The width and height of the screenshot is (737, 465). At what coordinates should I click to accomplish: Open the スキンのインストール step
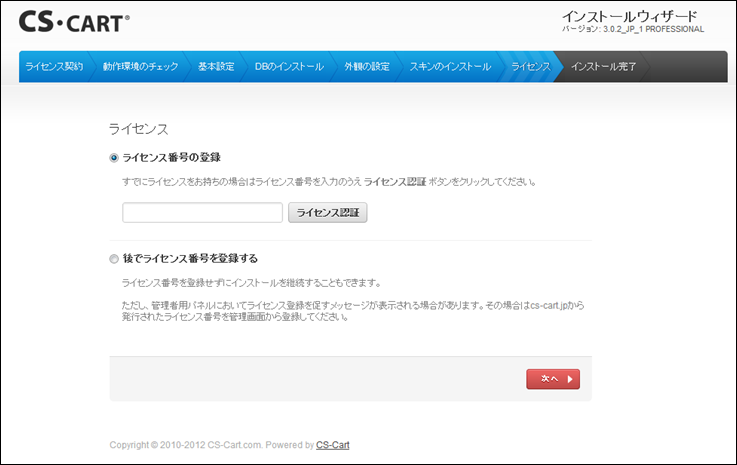(450, 67)
